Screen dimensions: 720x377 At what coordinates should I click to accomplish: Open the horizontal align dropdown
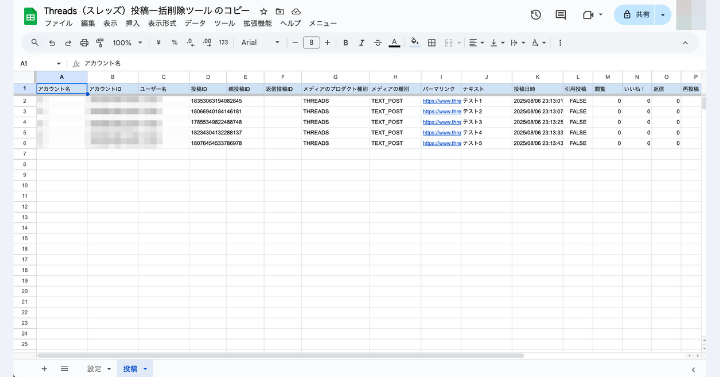point(476,43)
